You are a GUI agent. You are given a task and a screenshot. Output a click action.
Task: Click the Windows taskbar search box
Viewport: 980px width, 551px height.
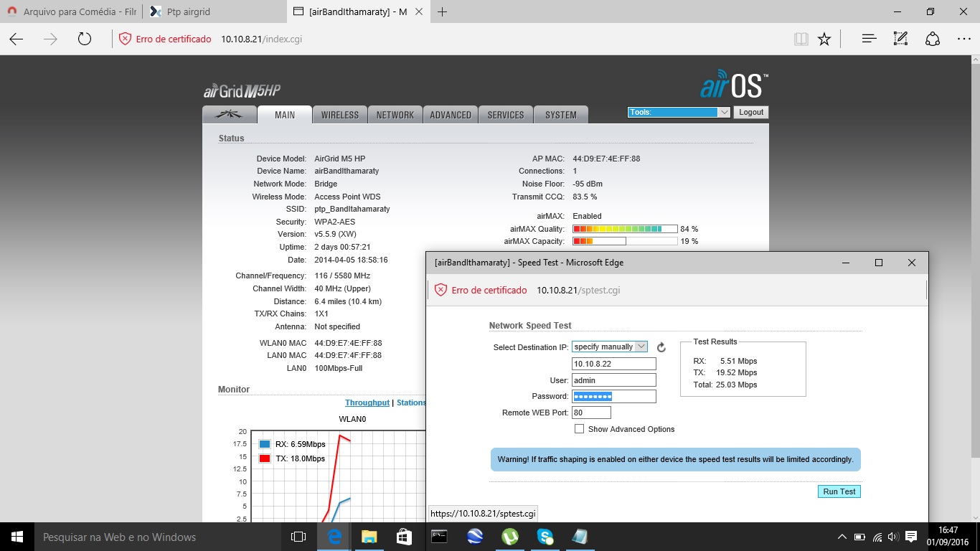click(158, 537)
